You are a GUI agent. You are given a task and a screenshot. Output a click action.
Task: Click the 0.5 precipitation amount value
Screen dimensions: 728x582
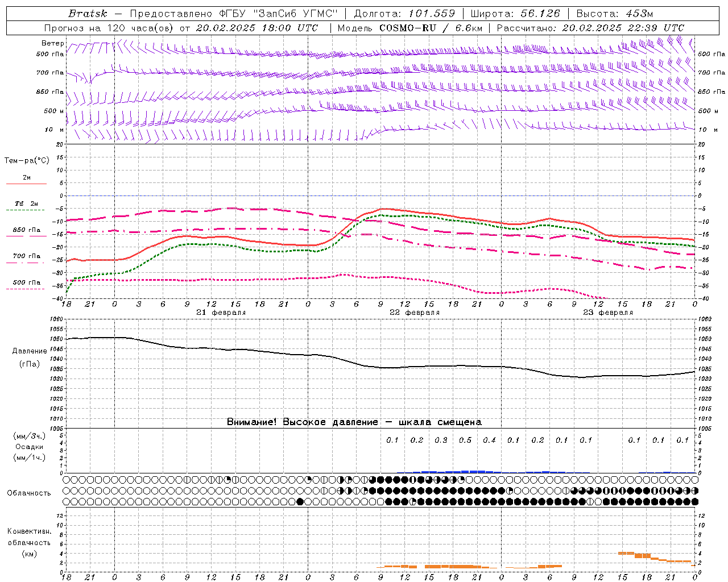tap(465, 440)
